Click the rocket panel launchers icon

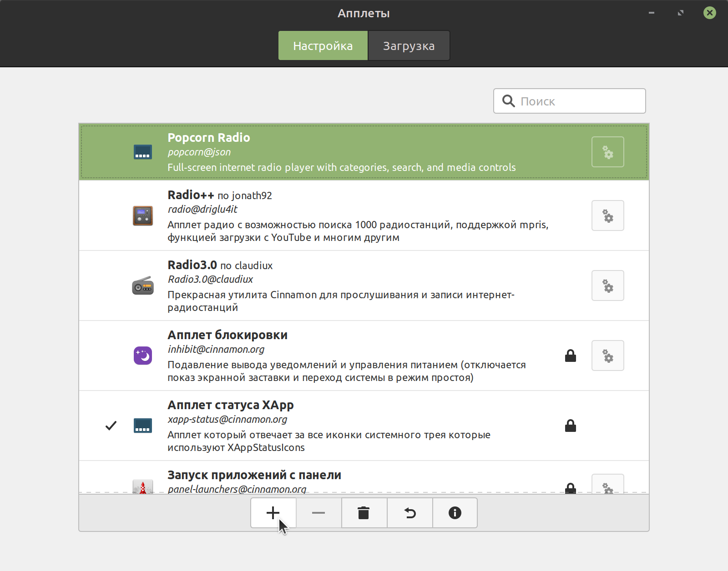[143, 487]
